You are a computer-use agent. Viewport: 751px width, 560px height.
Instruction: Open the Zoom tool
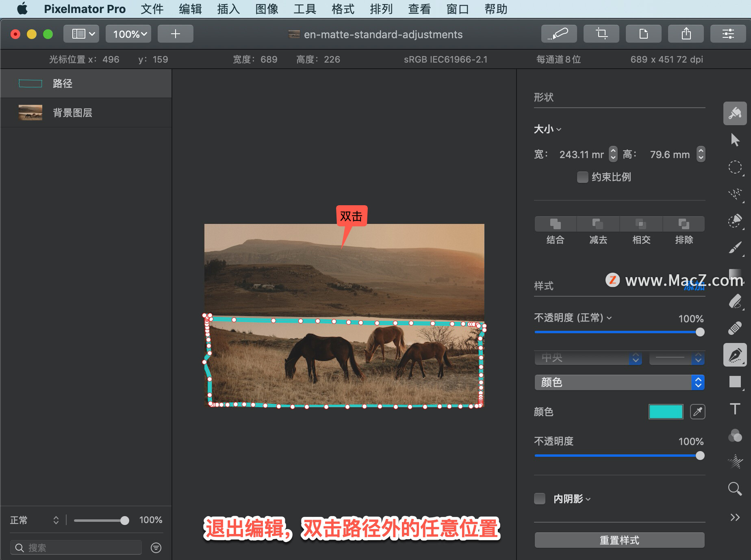coord(735,489)
